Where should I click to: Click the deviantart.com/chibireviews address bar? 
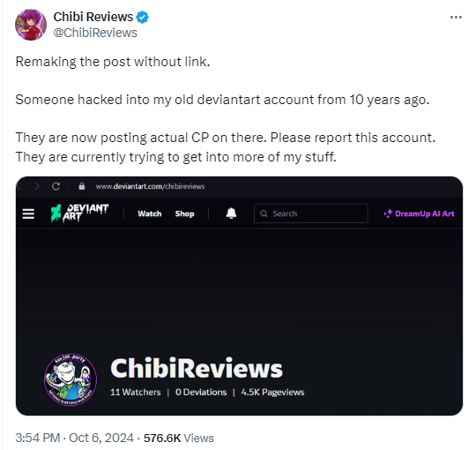pos(150,186)
